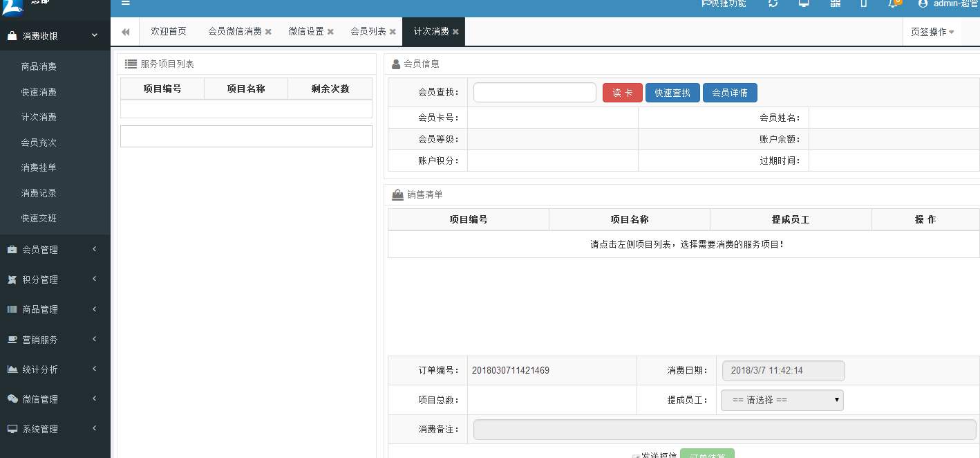980x458 pixels.
Task: Click the 提成员工 header in 销售清单
Action: point(791,219)
